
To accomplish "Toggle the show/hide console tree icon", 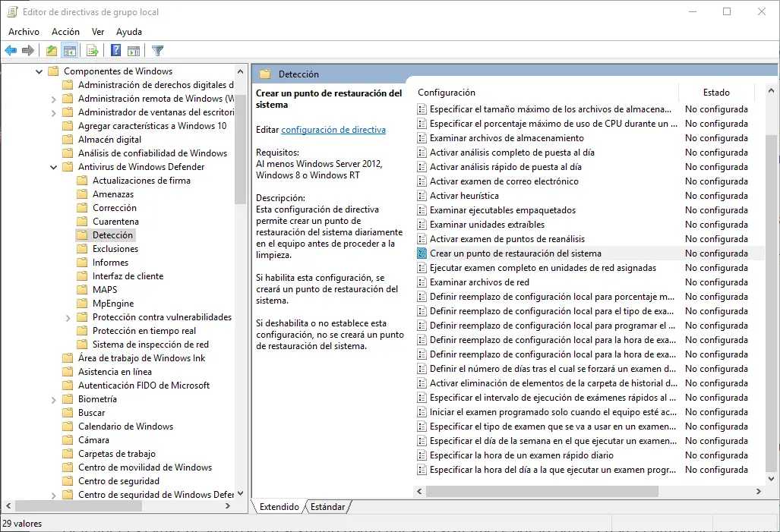I will tap(70, 50).
